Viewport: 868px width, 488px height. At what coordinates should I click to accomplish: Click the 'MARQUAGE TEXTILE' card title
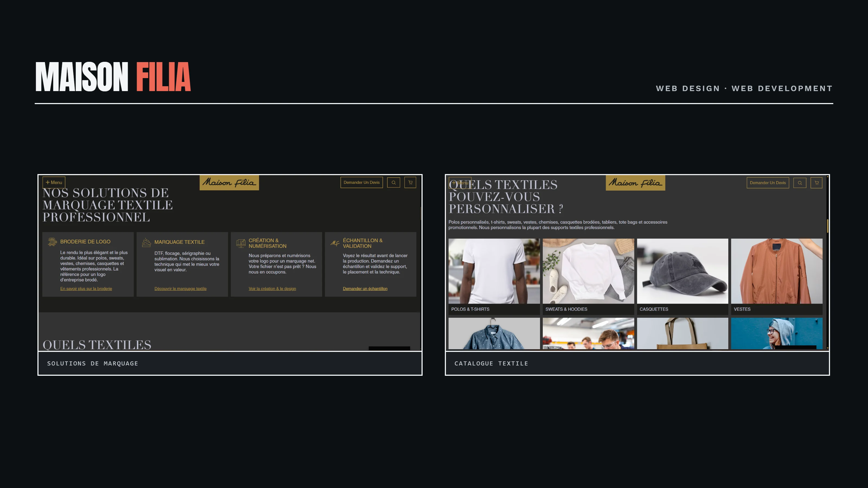(179, 242)
